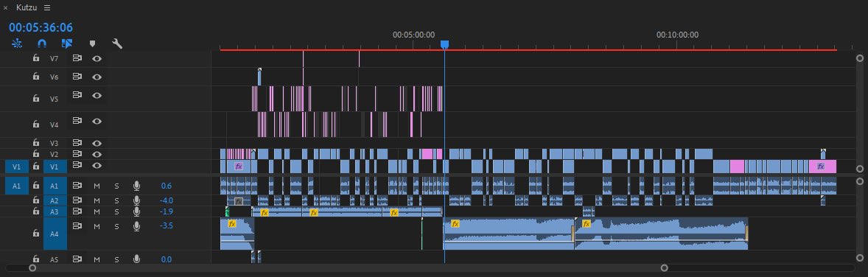Hide track V5 with its eye icon

[x=97, y=95]
